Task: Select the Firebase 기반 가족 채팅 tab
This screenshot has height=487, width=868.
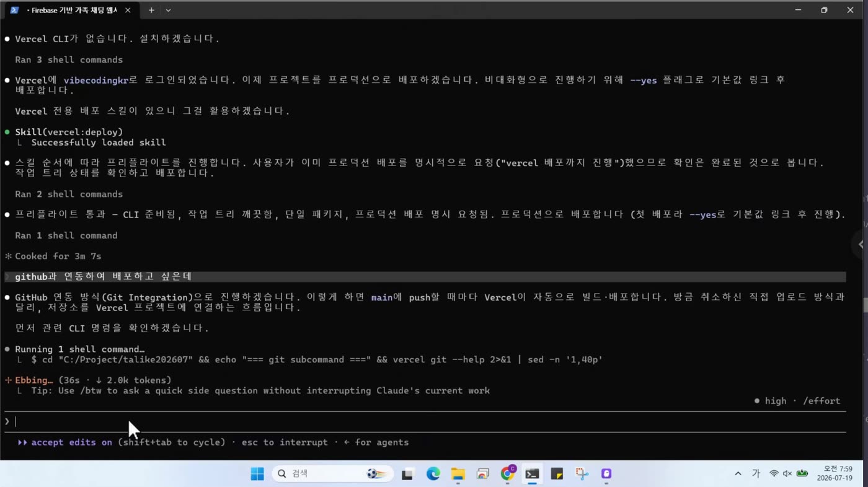Action: click(71, 10)
